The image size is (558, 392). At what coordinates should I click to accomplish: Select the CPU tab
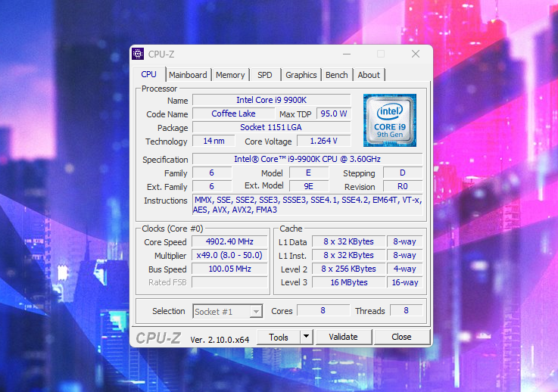(148, 74)
